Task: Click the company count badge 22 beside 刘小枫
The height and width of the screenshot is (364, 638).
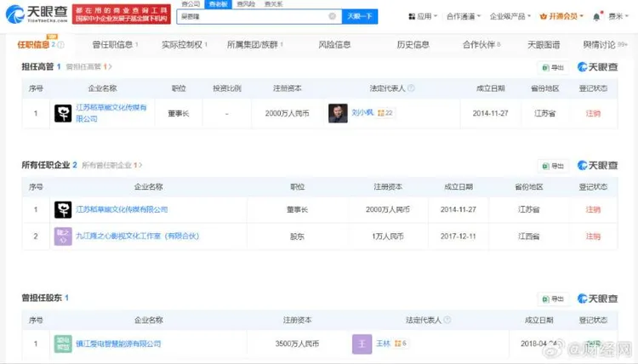Action: pos(385,113)
